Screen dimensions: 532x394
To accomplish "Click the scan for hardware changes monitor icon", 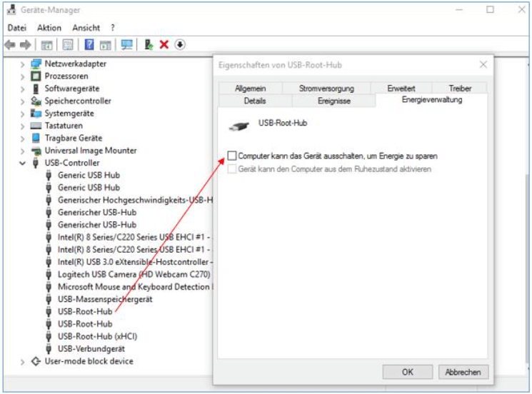I will coord(127,45).
